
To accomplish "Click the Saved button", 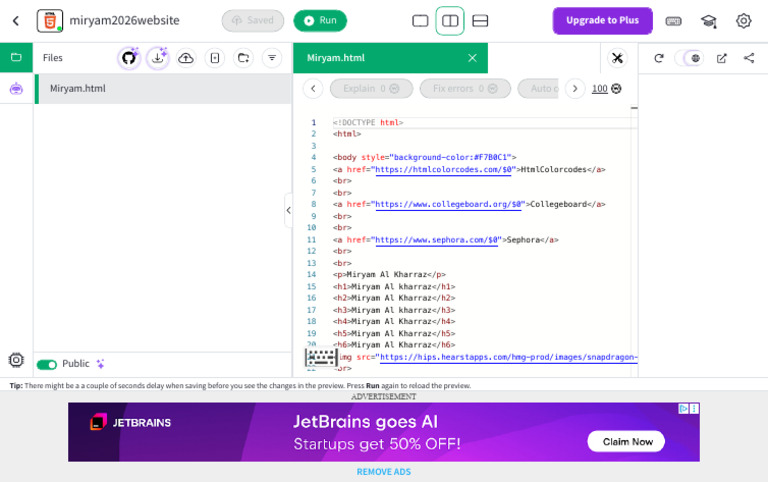I will (x=253, y=21).
